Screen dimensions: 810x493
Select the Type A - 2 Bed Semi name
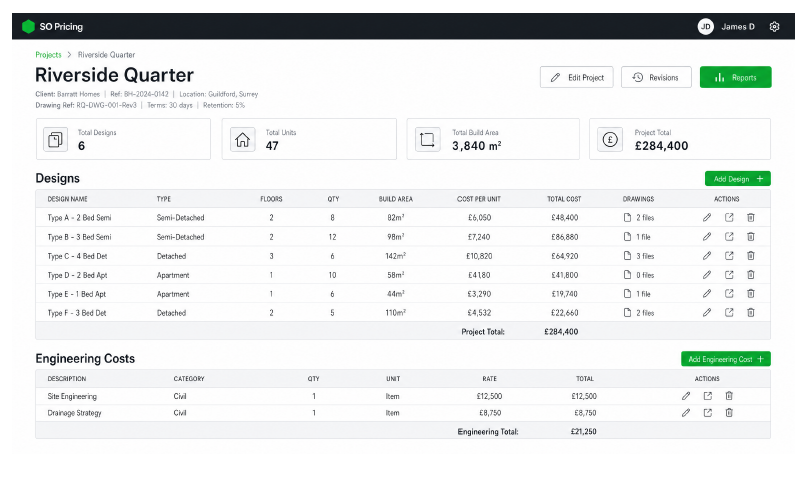[x=80, y=218]
